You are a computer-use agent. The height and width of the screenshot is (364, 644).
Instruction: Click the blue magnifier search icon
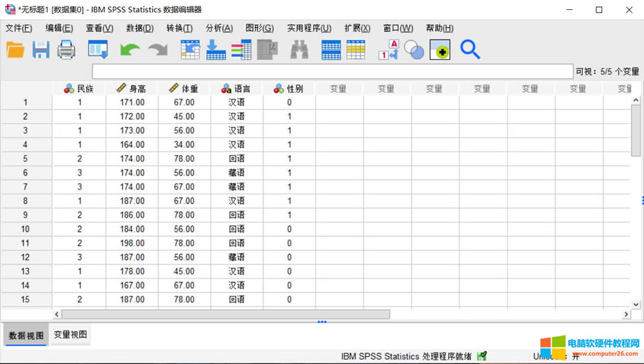(470, 50)
